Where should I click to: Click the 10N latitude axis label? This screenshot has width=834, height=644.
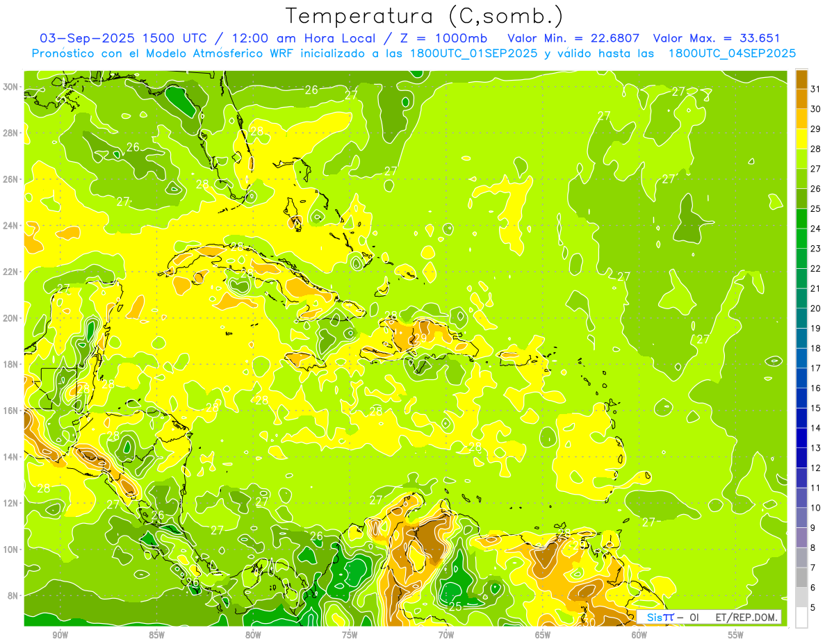11,550
